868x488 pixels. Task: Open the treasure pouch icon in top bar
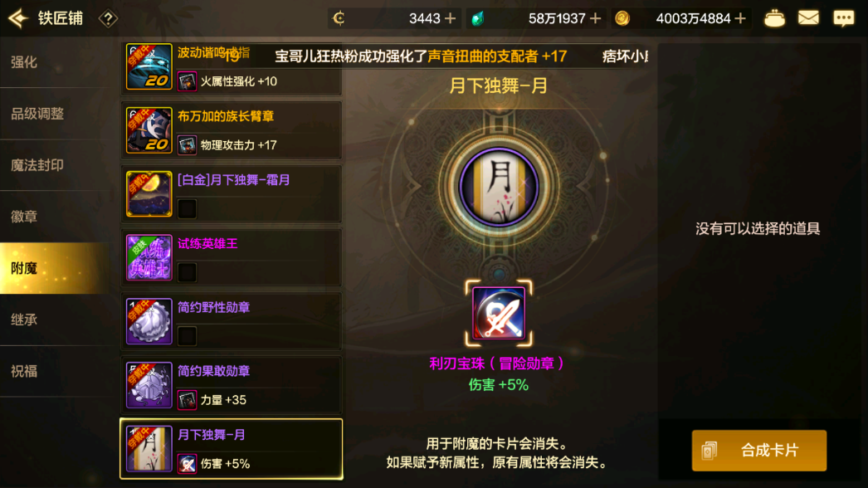[774, 18]
